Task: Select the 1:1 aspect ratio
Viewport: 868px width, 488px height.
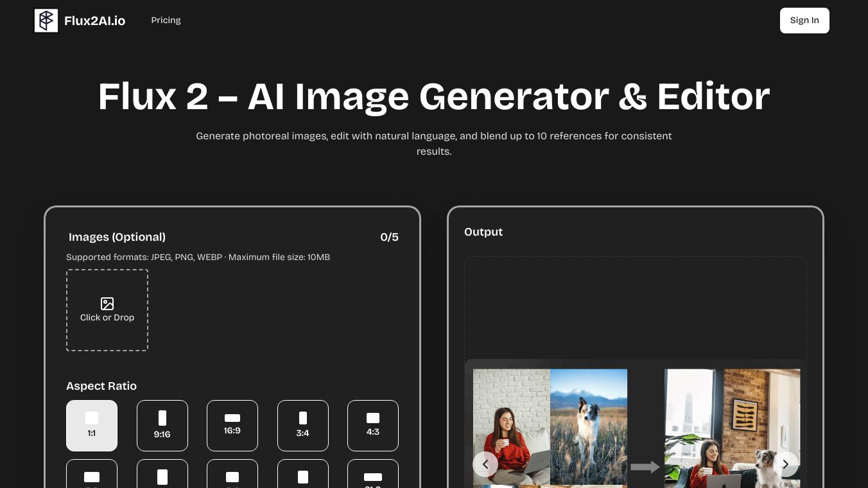Action: (92, 426)
